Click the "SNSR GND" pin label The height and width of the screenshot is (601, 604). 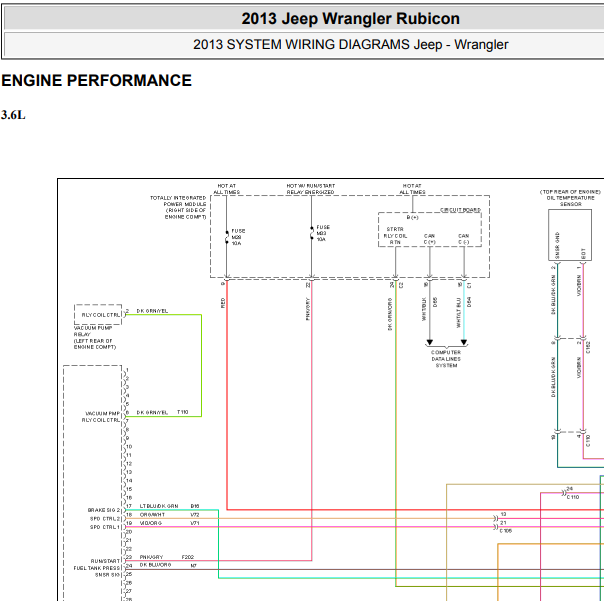557,245
